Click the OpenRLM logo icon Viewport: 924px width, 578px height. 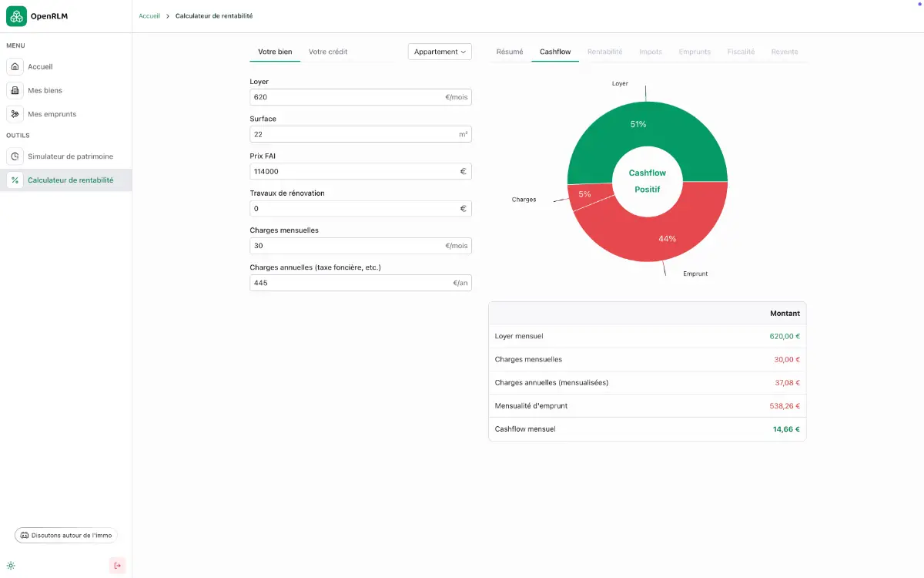(x=16, y=16)
